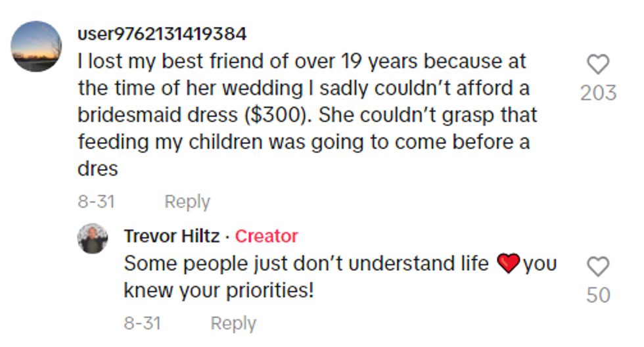Open user9762131419384's sunset profile picture
This screenshot has width=644, height=347.
(x=36, y=46)
